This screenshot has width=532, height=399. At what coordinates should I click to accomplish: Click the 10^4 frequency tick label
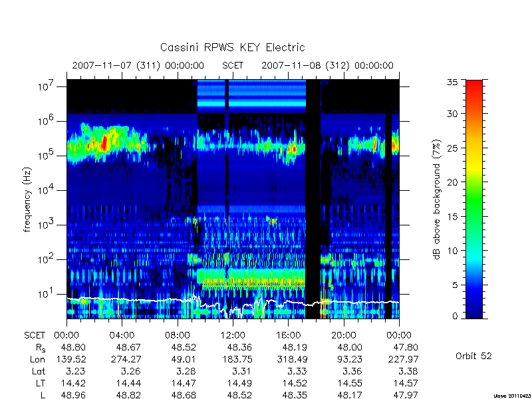(x=47, y=190)
